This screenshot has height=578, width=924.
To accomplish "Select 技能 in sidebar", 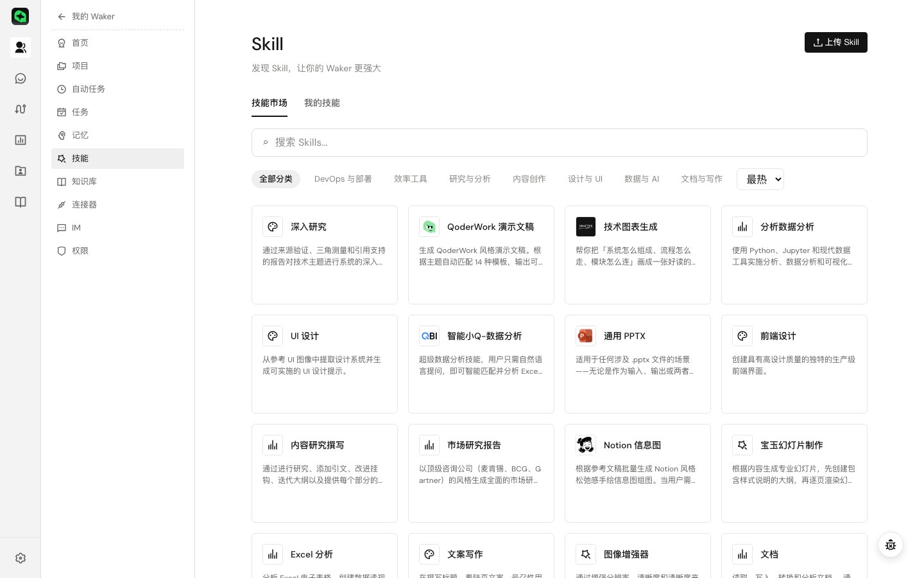I will click(x=117, y=159).
